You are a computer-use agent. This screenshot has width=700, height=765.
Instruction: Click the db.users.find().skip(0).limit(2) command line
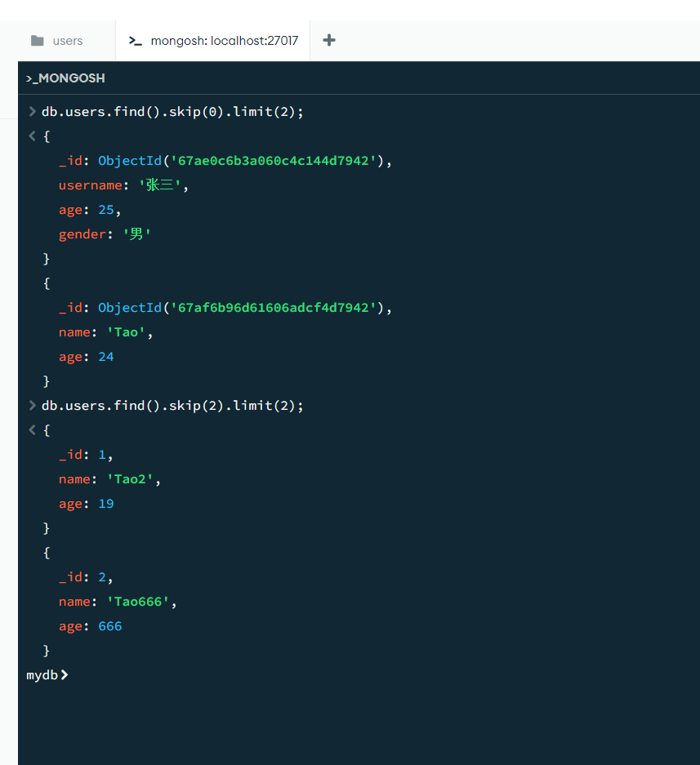click(x=172, y=112)
